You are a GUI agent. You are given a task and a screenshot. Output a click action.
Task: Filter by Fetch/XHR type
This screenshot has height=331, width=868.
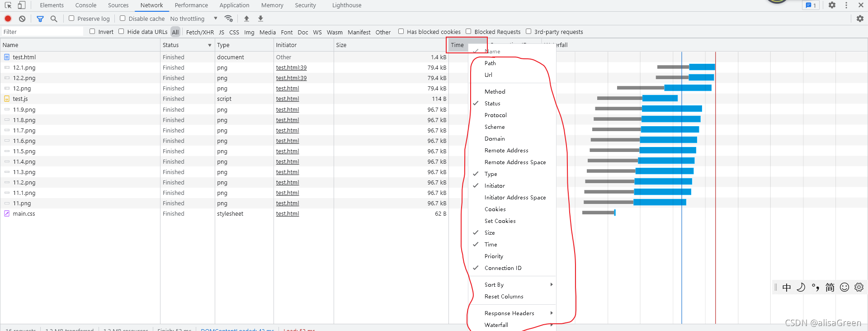(x=200, y=32)
